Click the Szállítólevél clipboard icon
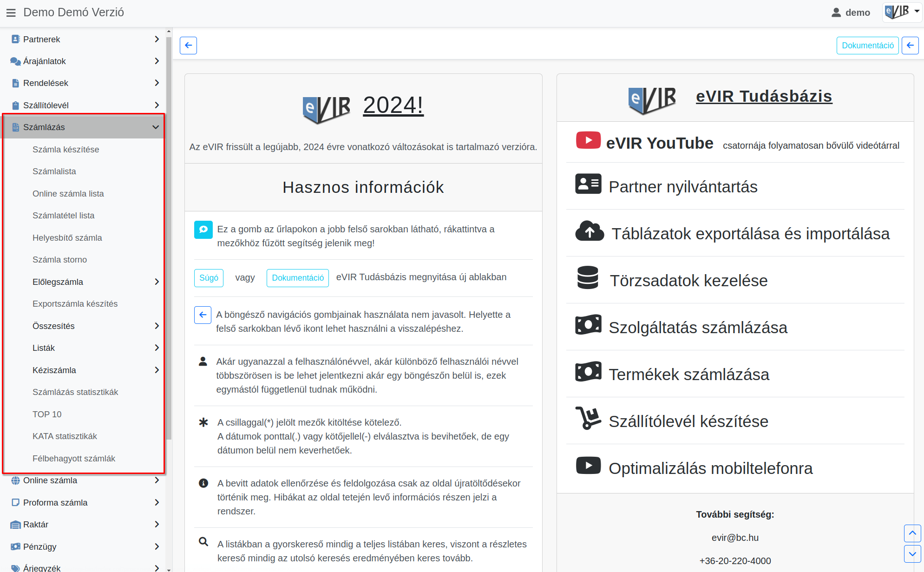The width and height of the screenshot is (924, 572). 15,105
